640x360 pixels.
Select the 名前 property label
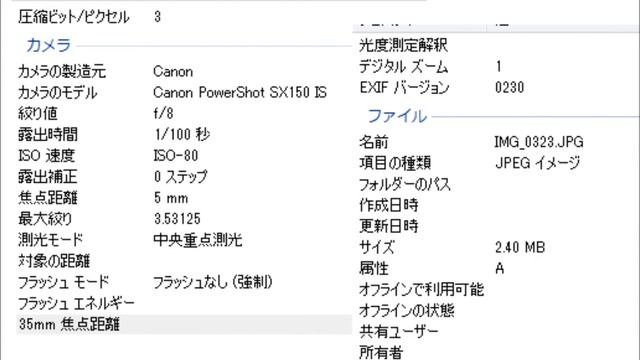click(373, 142)
